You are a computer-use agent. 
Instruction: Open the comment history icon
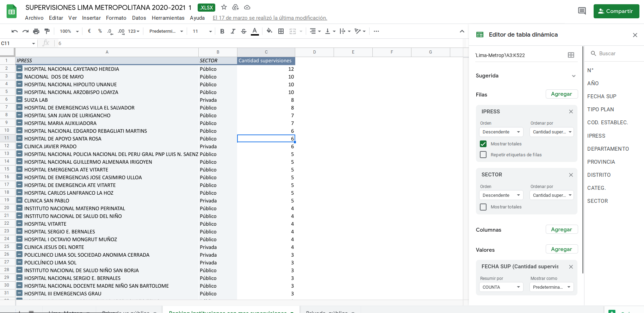(x=582, y=11)
